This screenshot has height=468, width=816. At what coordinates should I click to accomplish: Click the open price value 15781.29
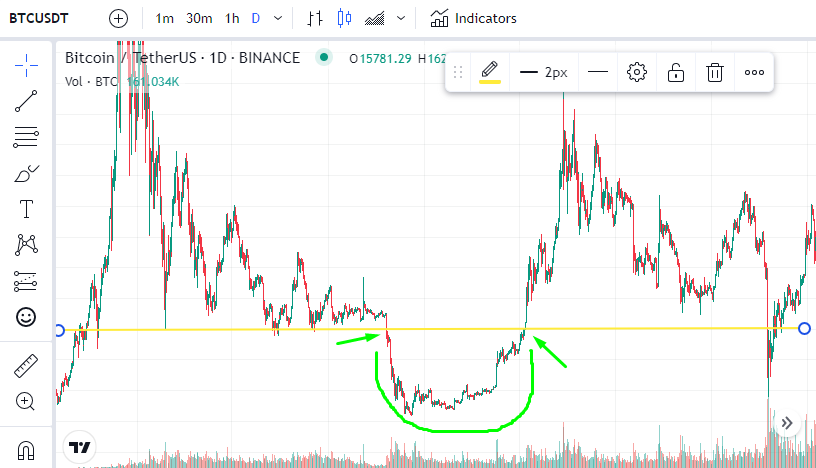click(386, 59)
